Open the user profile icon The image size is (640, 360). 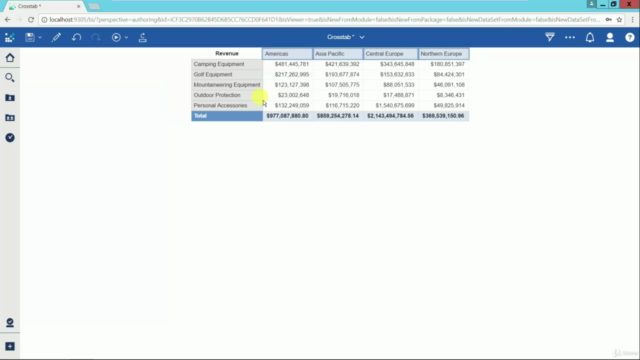[x=610, y=38]
